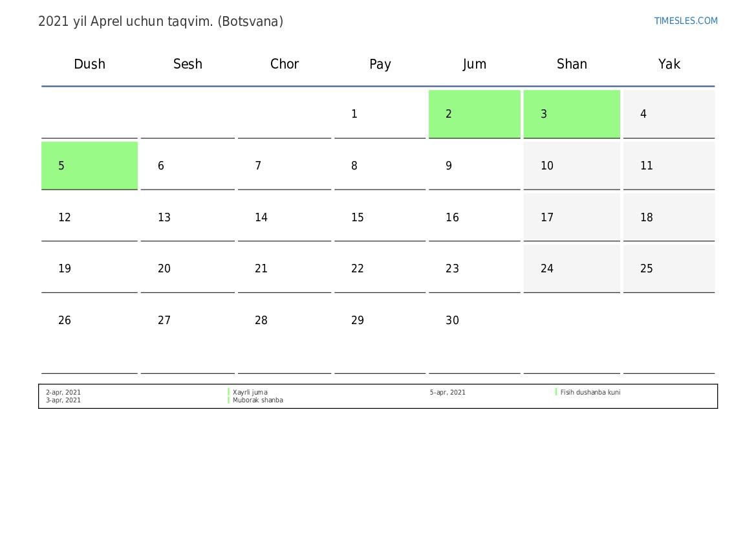Image resolution: width=756 pixels, height=535 pixels.
Task: Click the highlighted April 5 Monday cell
Action: coord(89,166)
